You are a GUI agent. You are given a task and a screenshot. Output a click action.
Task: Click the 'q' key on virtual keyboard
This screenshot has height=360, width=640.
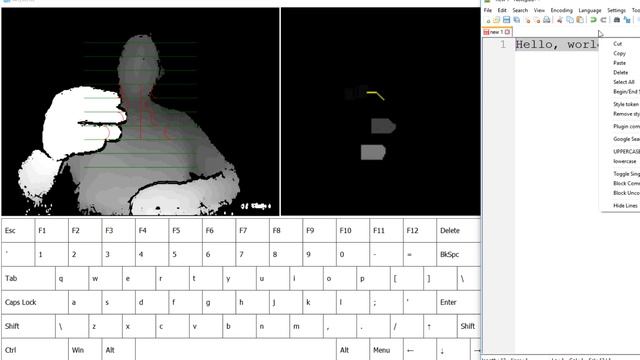(x=71, y=278)
